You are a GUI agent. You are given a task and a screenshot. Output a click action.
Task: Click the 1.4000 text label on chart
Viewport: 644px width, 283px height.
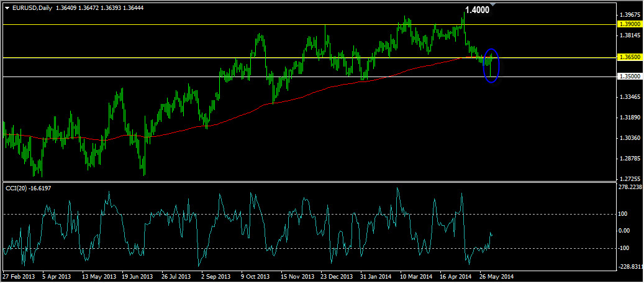click(477, 10)
